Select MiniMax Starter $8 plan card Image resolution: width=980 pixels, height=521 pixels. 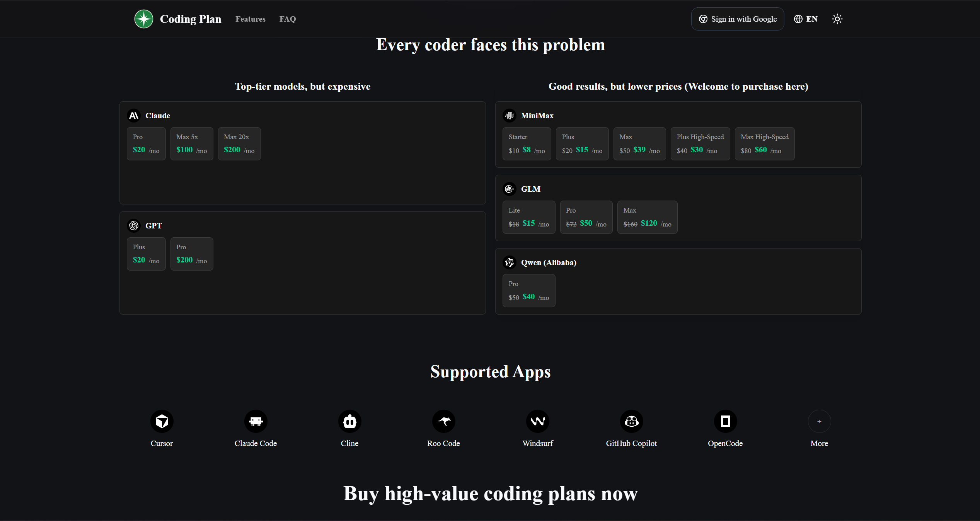click(527, 144)
